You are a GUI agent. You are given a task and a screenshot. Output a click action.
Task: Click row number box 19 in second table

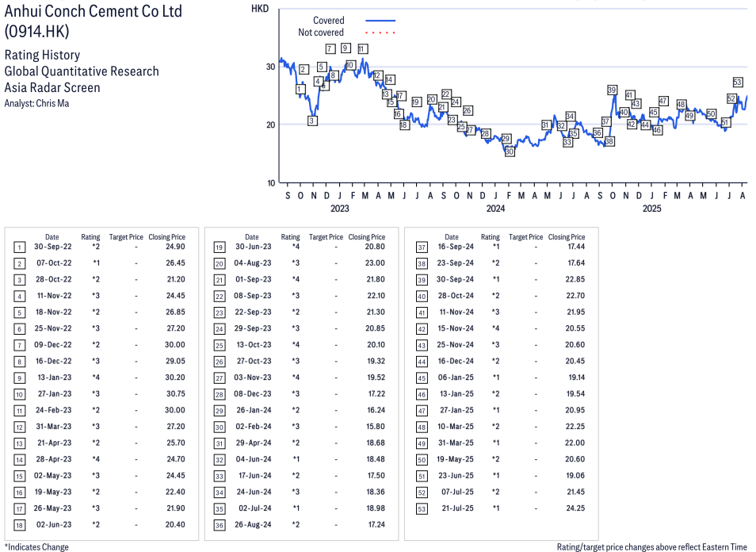point(220,247)
